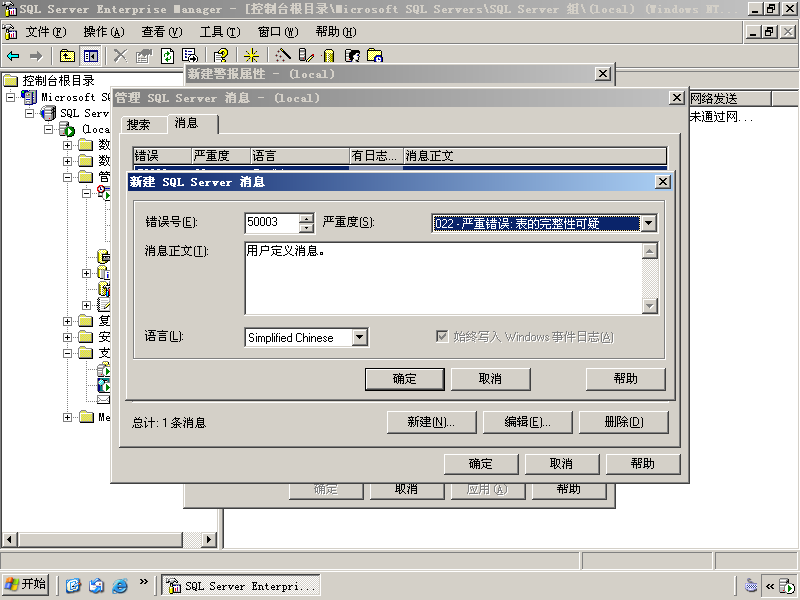Toggle 始终写入 Windows 事件日志 checkbox
Image resolution: width=800 pixels, height=600 pixels.
click(442, 336)
